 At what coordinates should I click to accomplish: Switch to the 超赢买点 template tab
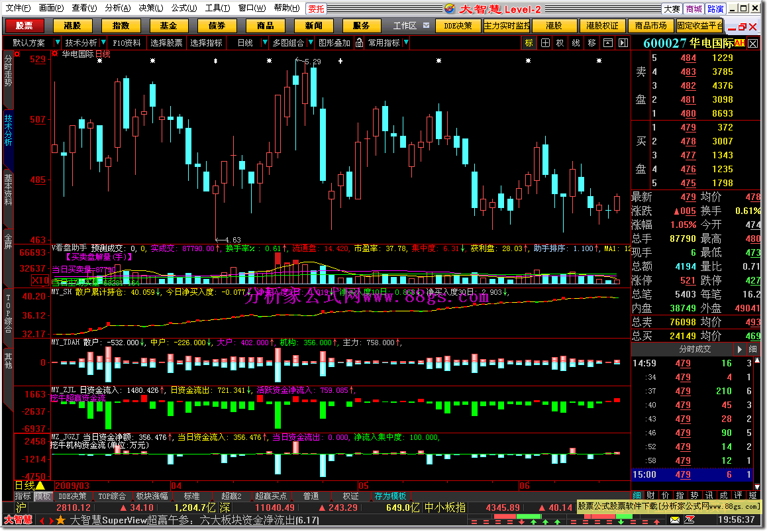click(271, 496)
